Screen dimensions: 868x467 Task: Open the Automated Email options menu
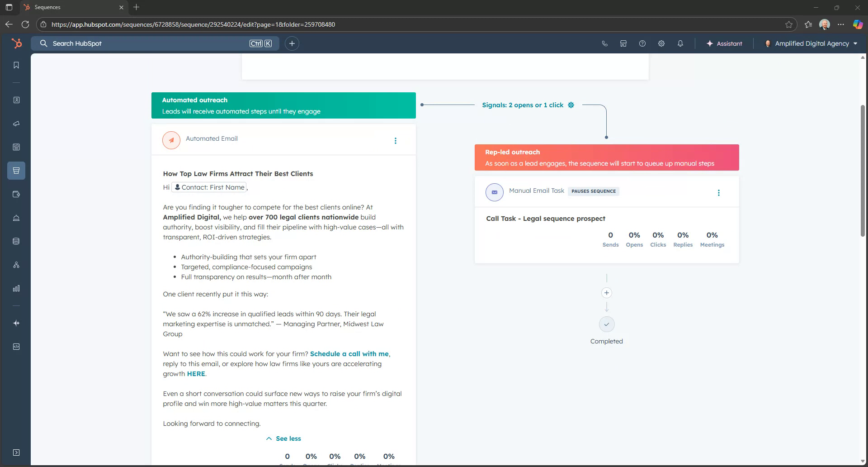[x=396, y=141]
